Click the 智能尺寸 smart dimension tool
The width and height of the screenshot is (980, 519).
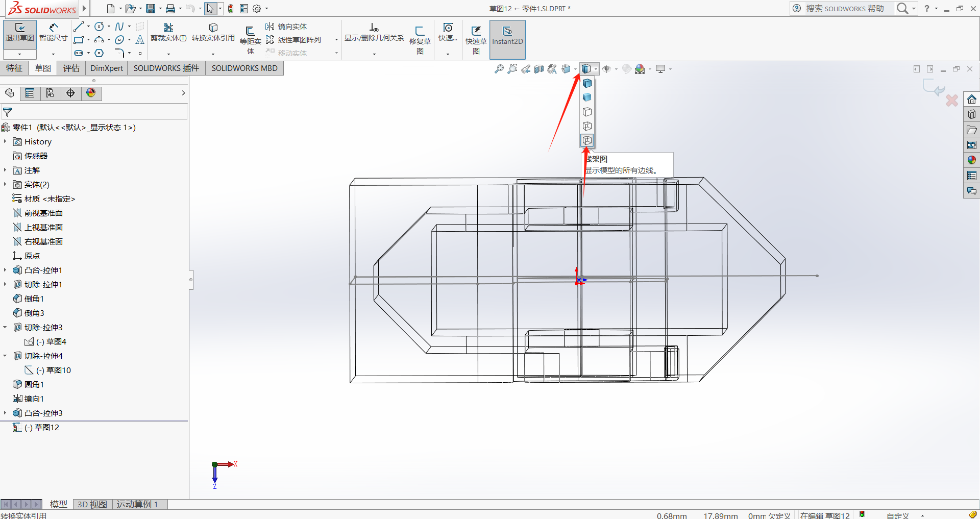point(53,32)
